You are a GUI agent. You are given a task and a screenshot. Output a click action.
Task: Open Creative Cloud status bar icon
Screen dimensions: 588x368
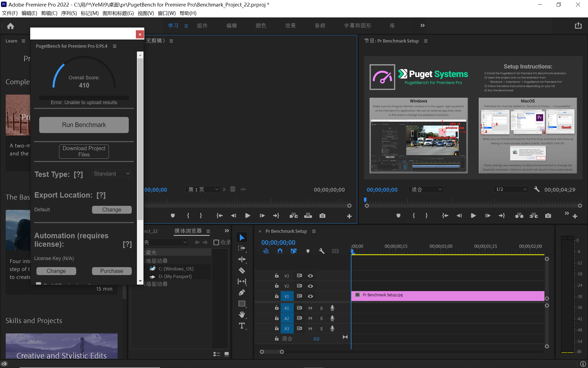pos(4,364)
